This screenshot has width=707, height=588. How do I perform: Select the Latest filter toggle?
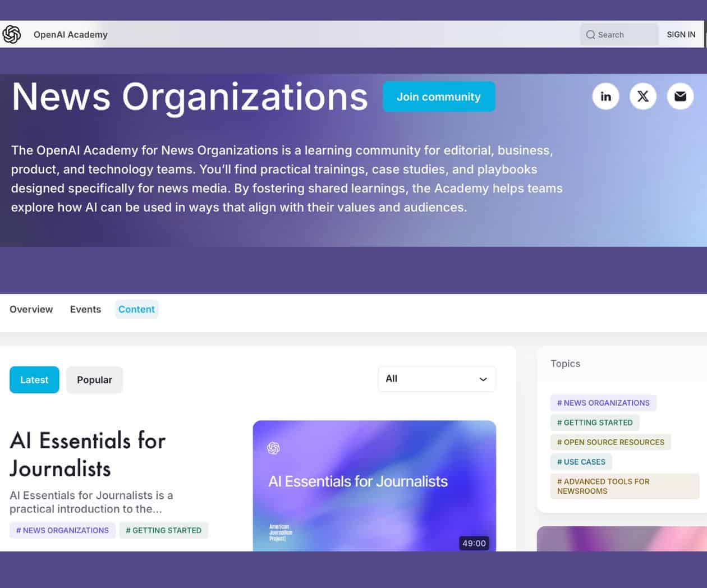pyautogui.click(x=34, y=379)
